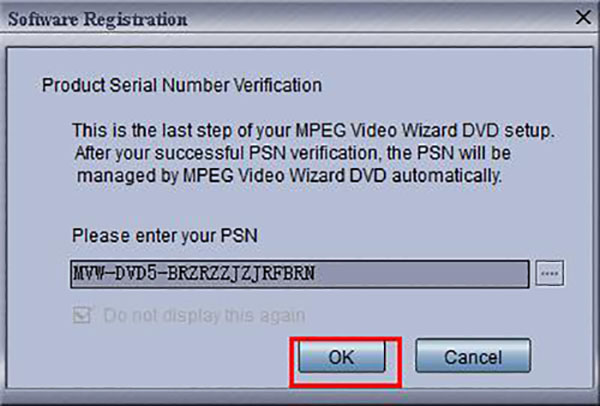600x406 pixels.
Task: Click the word 'automatically' in the description
Action: (447, 176)
